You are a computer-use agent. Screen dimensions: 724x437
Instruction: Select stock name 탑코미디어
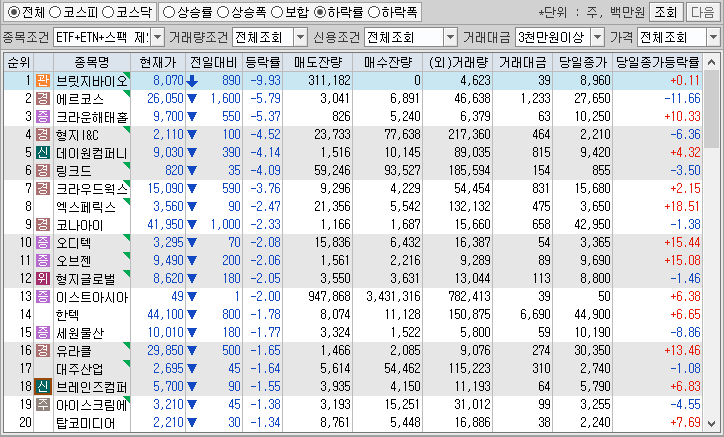85,423
